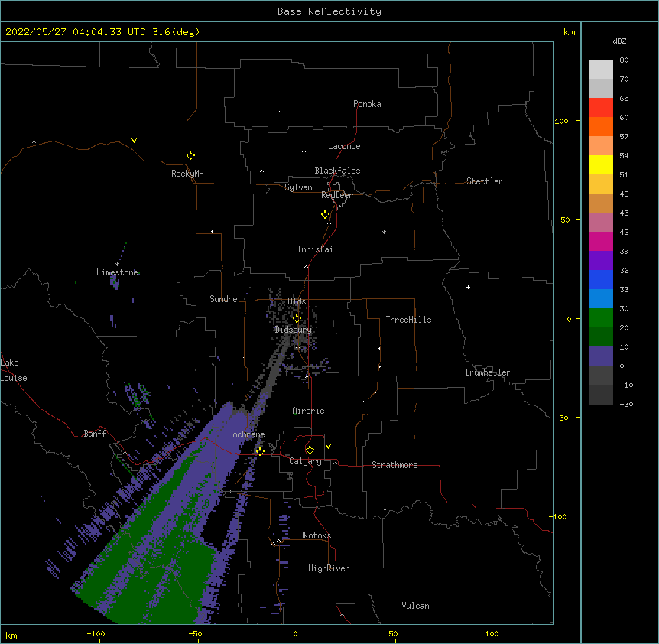This screenshot has height=644, width=659.
Task: Click the HighRiver label
Action: click(329, 568)
